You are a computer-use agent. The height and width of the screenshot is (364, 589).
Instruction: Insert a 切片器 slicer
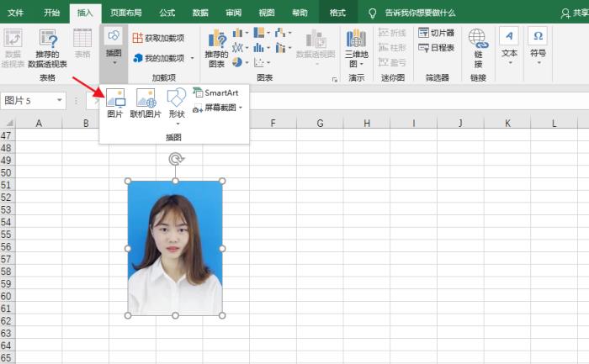[436, 33]
